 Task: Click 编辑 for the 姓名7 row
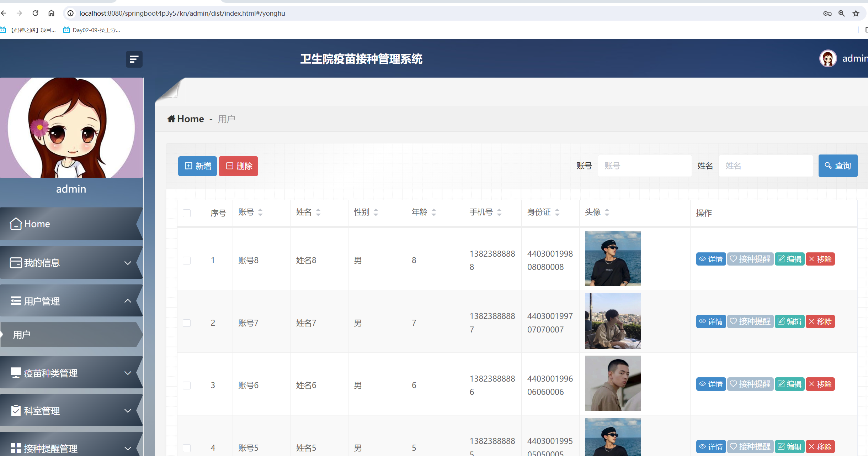[x=789, y=321]
